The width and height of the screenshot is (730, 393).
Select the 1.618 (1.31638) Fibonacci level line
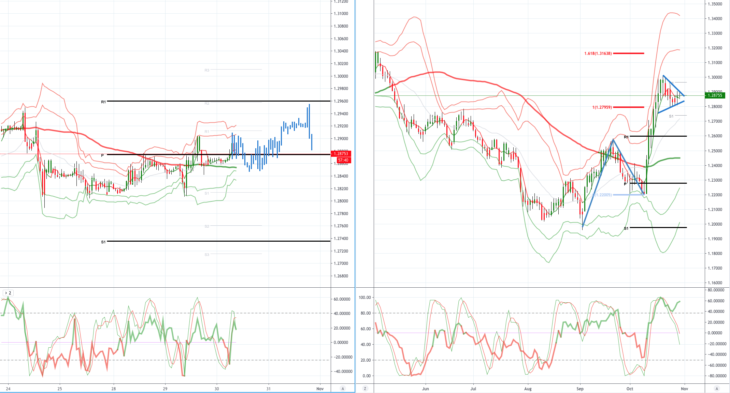[628, 54]
